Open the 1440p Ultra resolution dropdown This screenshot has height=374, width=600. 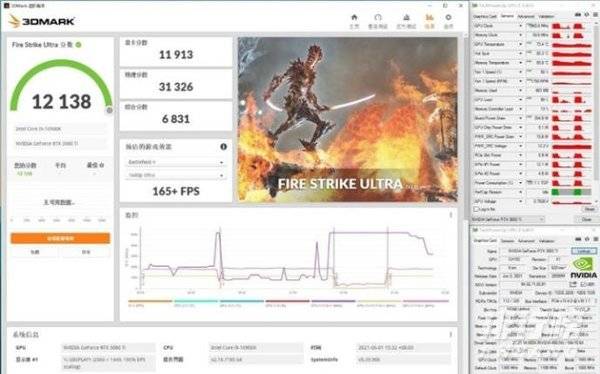(175, 175)
